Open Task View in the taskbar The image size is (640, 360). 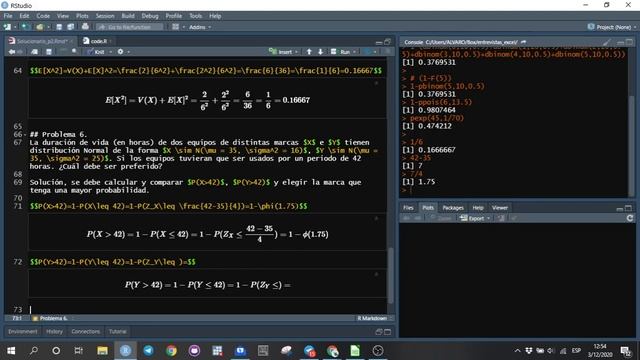point(78,350)
